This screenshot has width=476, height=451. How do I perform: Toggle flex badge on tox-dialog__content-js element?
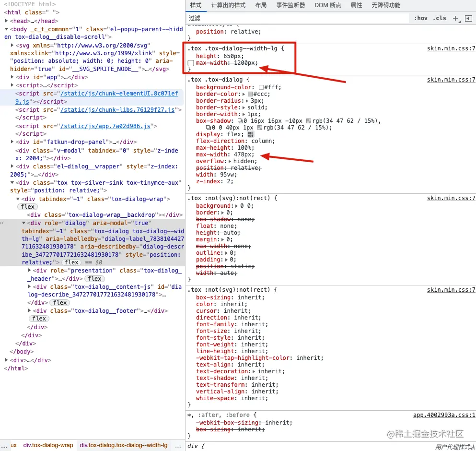[60, 303]
